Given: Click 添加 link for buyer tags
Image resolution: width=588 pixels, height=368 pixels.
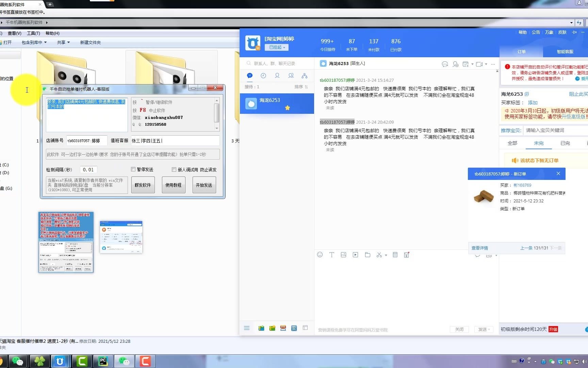Looking at the screenshot, I should coord(533,103).
